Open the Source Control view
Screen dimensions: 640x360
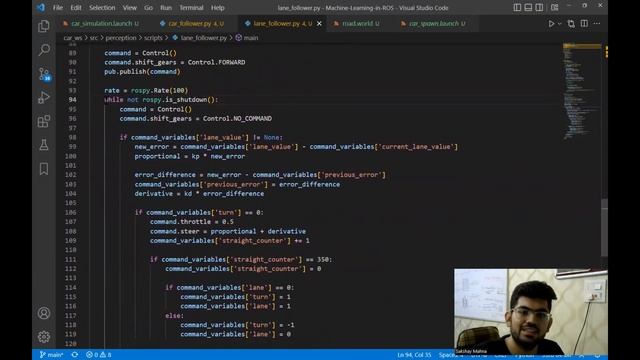click(44, 74)
